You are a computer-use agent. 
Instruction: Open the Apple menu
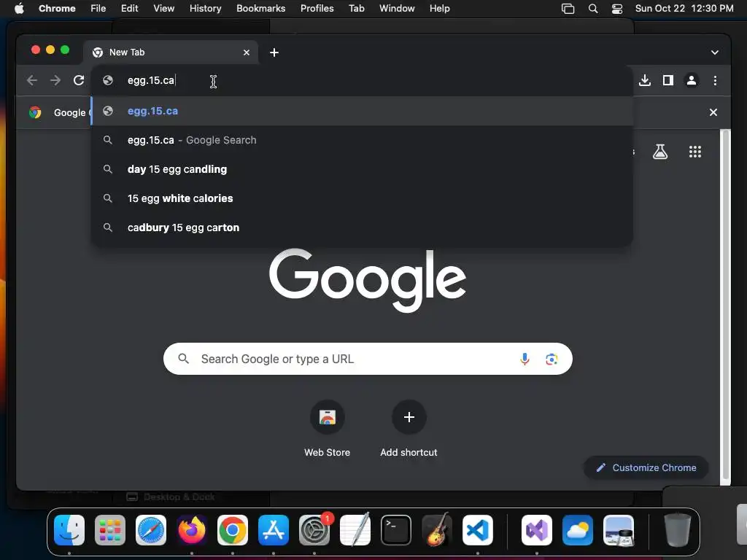19,9
